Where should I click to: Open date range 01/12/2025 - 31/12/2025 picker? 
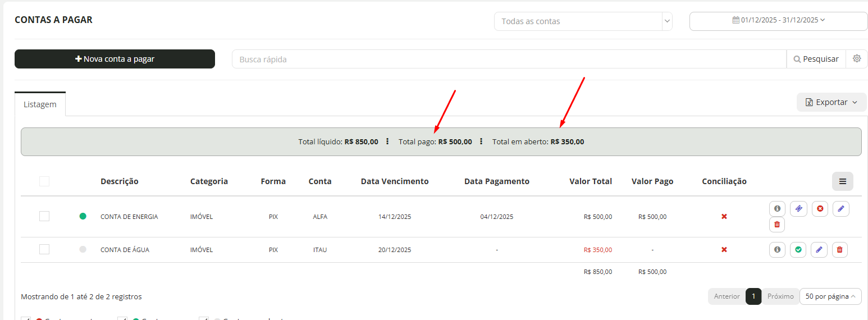point(779,20)
